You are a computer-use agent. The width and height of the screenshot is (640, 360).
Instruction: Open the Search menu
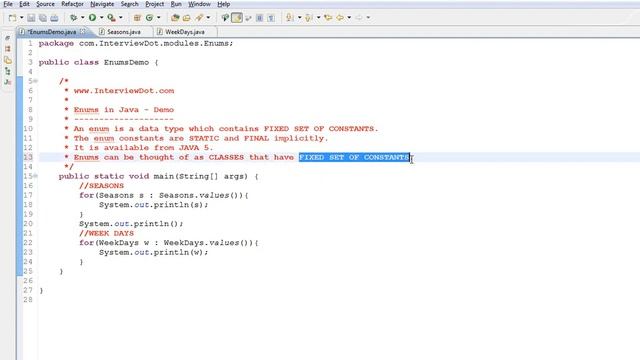tap(129, 4)
